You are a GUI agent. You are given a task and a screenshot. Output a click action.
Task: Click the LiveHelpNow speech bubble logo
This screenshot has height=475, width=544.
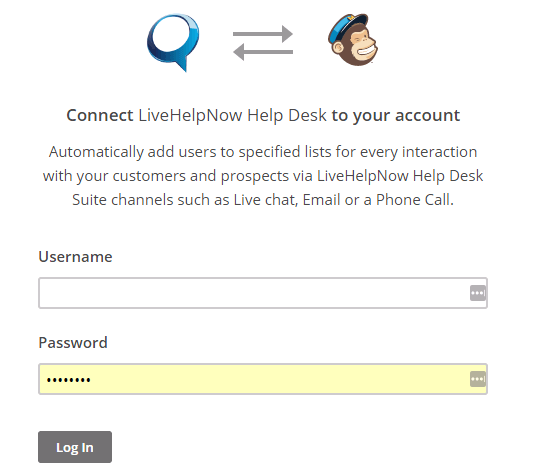pyautogui.click(x=173, y=42)
